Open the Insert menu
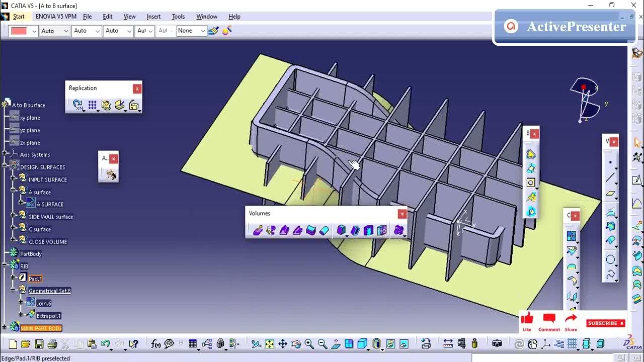Image resolution: width=644 pixels, height=362 pixels. point(153,17)
